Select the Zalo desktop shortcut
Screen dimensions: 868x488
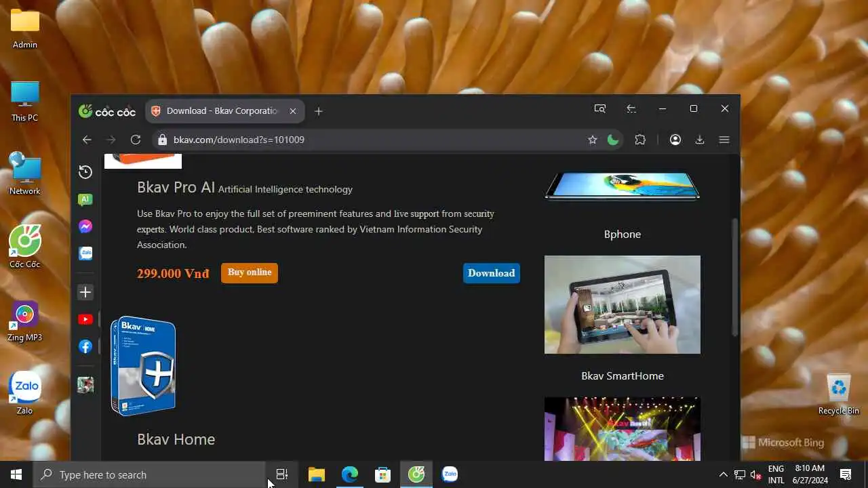pyautogui.click(x=25, y=393)
